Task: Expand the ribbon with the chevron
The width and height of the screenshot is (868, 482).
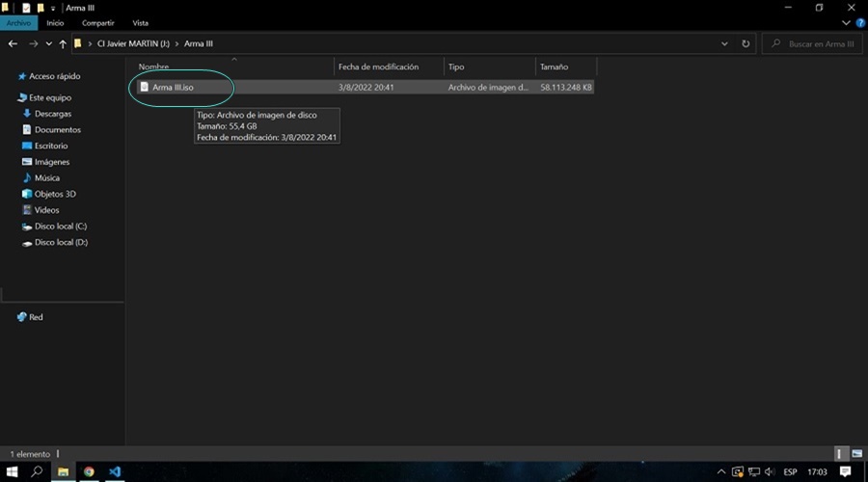Action: [846, 23]
